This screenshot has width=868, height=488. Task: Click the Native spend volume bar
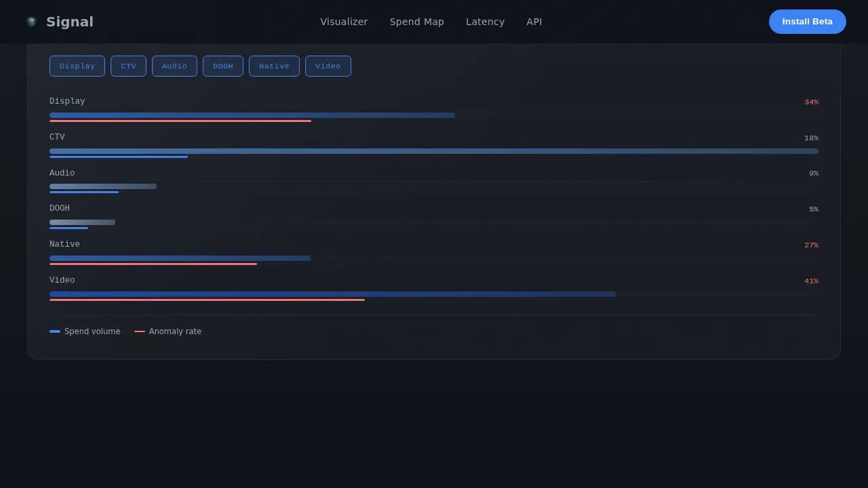coord(180,258)
